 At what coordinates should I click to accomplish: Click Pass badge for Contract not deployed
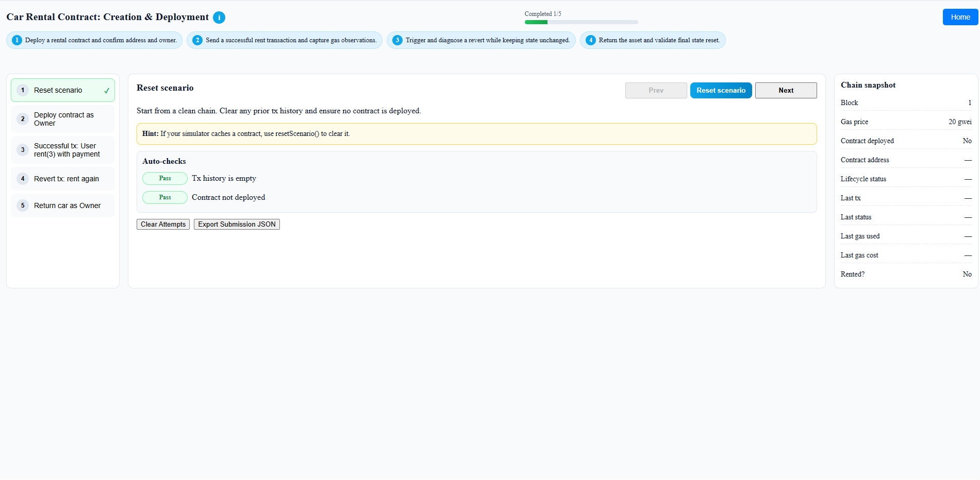point(165,197)
